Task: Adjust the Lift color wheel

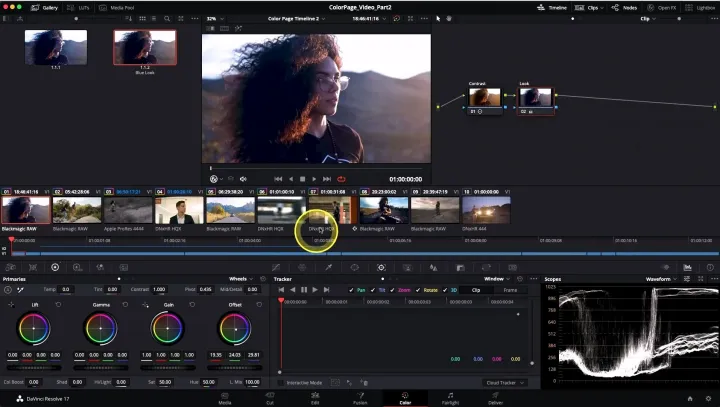Action: click(x=34, y=328)
